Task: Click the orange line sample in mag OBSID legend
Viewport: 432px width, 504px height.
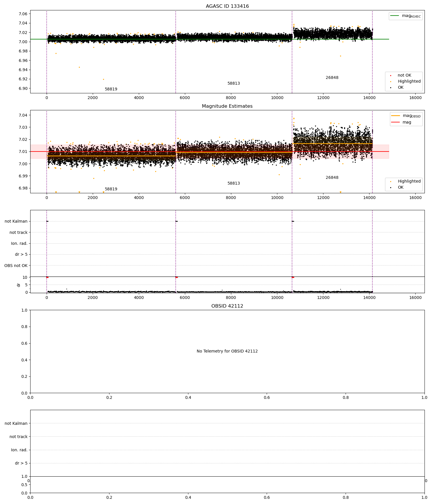Action: pos(396,116)
